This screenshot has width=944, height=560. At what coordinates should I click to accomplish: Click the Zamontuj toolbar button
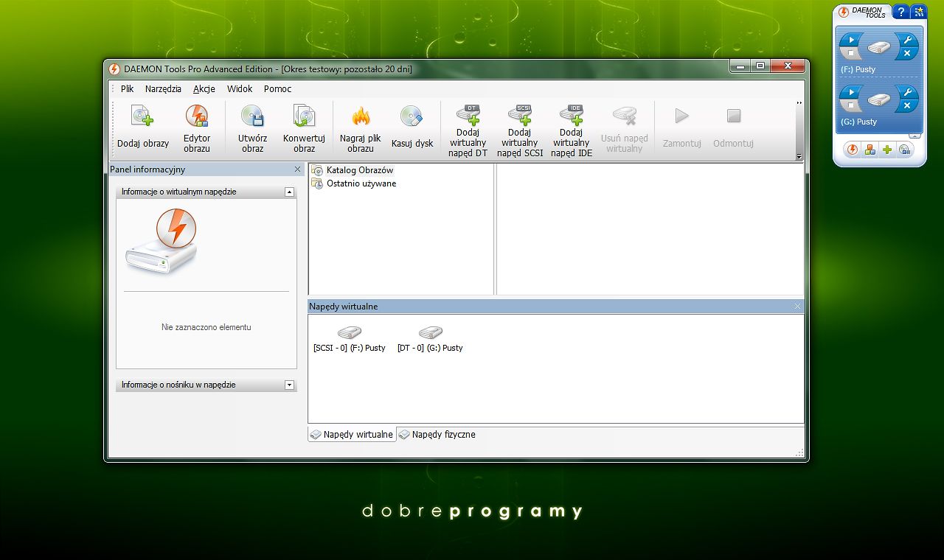click(682, 128)
